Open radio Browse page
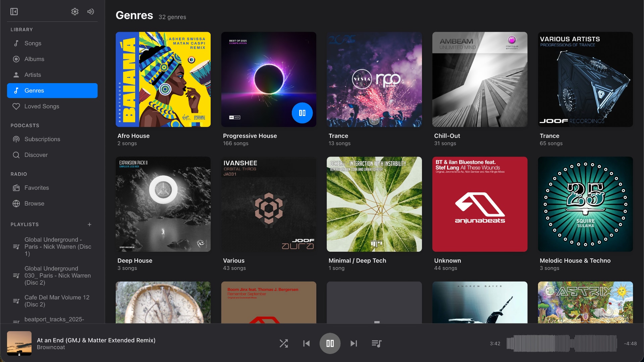 pyautogui.click(x=52, y=203)
